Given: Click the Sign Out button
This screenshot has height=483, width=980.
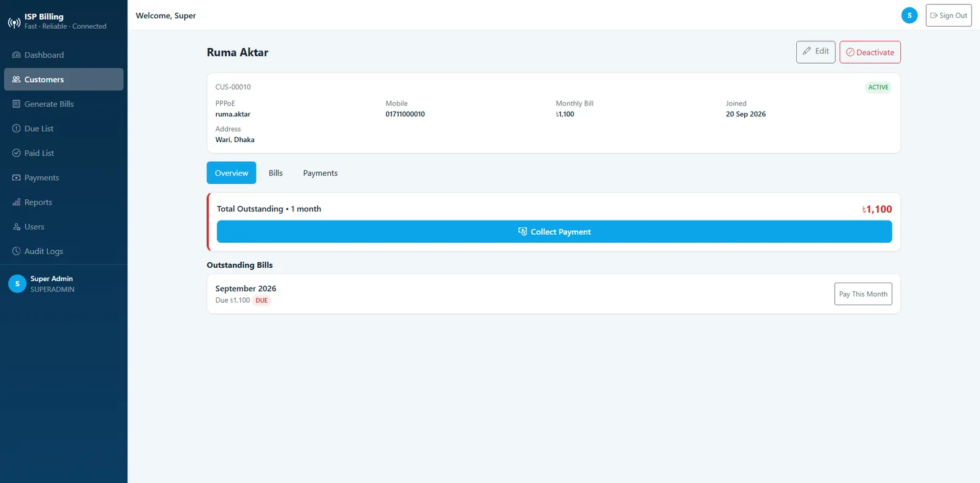Looking at the screenshot, I should click(949, 15).
